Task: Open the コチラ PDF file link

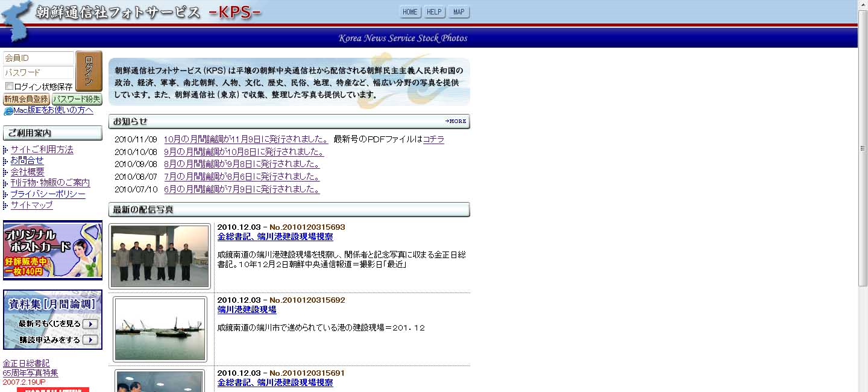Action: click(x=433, y=139)
